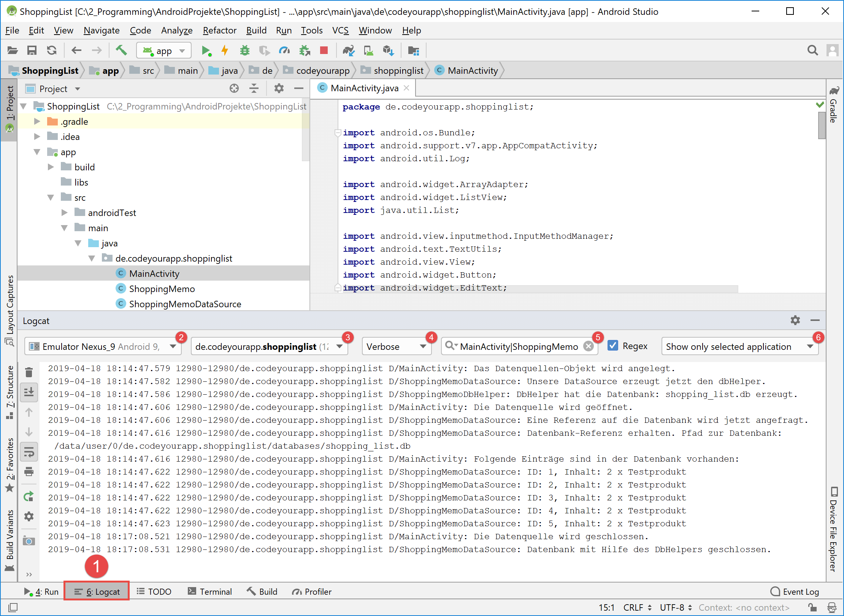Open the Project view selector dropdown
The image size is (844, 616).
[53, 89]
